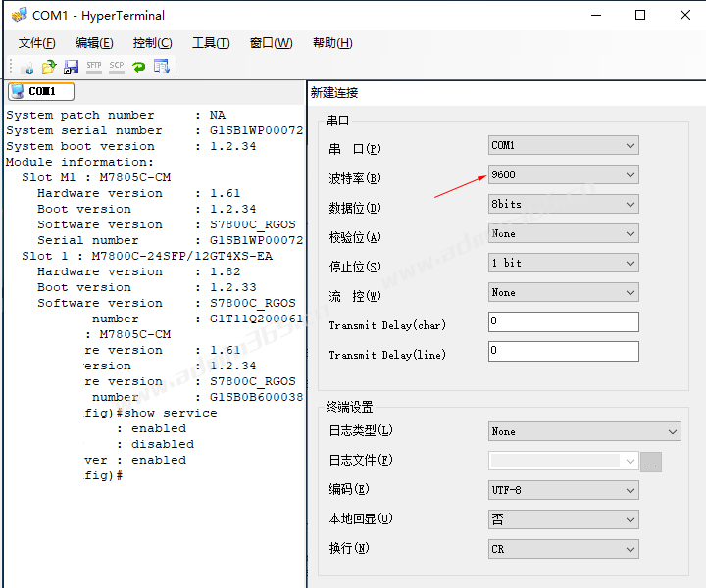Screen dimensions: 706x588
Task: Click the new connection toolbar icon
Action: (27, 68)
